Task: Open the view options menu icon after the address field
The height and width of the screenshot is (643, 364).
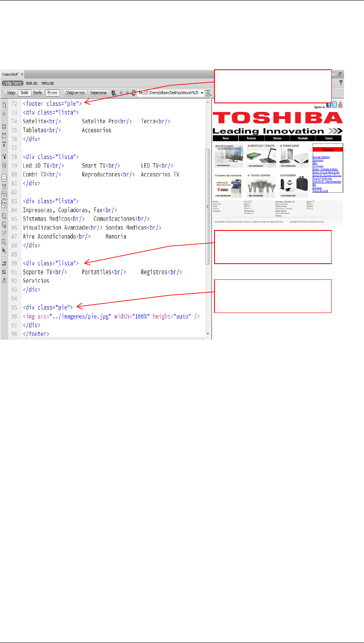Action: pos(208,93)
